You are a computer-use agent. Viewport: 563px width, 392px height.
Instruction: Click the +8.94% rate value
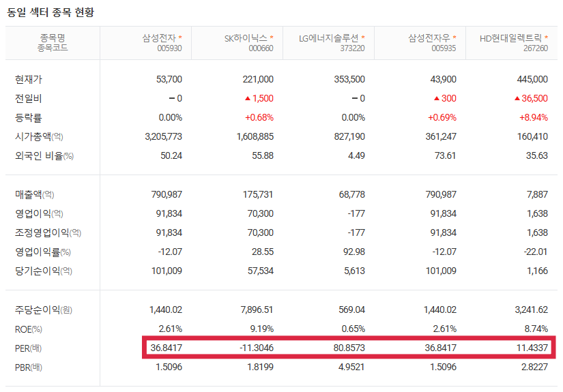point(534,118)
